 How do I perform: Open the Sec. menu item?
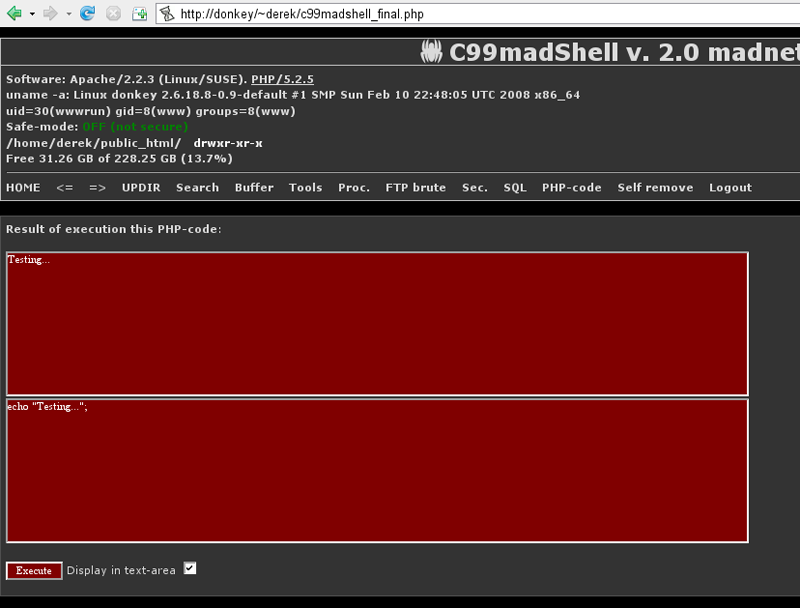(x=474, y=188)
